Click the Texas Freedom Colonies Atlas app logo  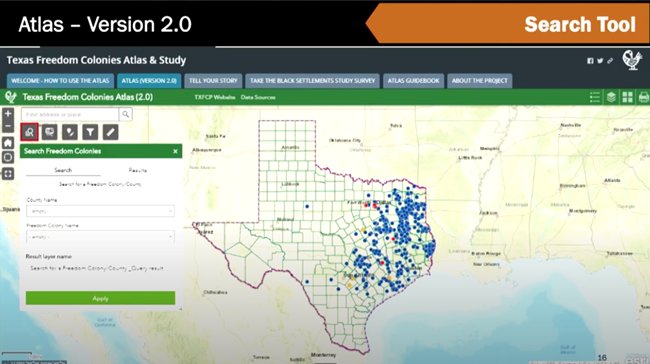point(10,97)
